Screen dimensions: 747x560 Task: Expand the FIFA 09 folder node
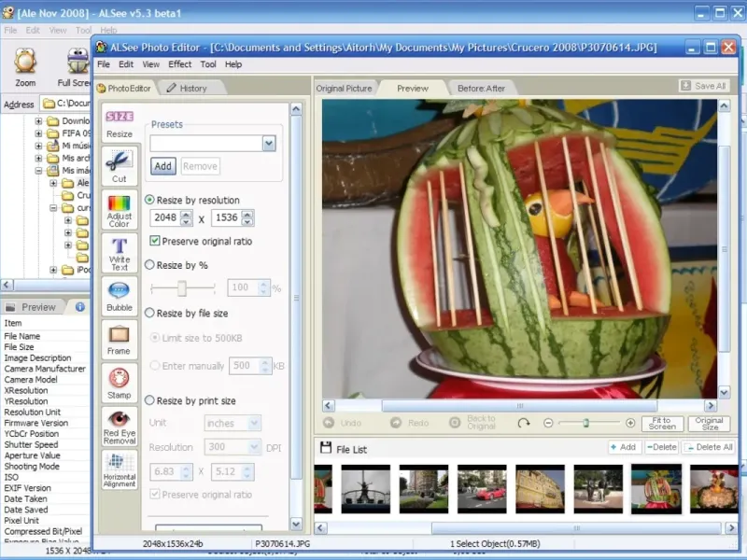[38, 133]
